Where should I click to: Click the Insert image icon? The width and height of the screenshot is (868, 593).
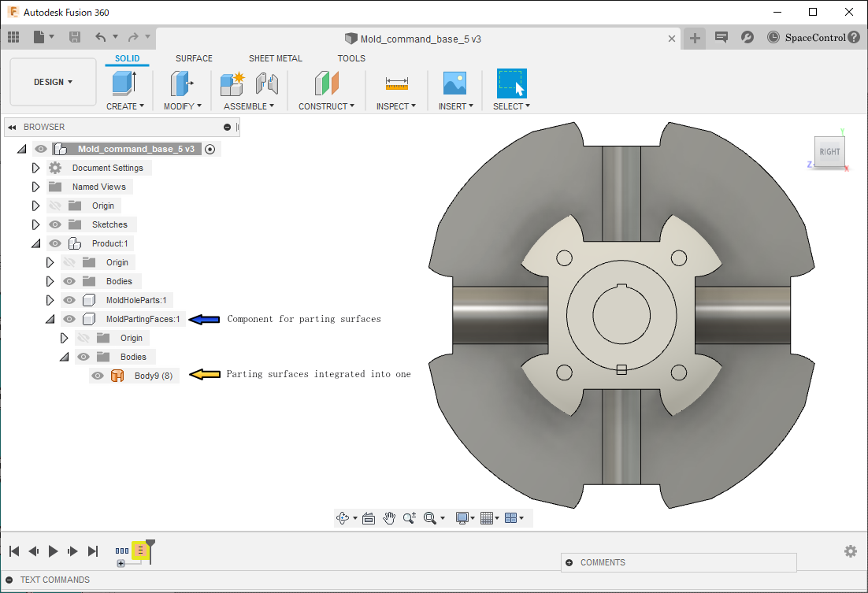455,83
